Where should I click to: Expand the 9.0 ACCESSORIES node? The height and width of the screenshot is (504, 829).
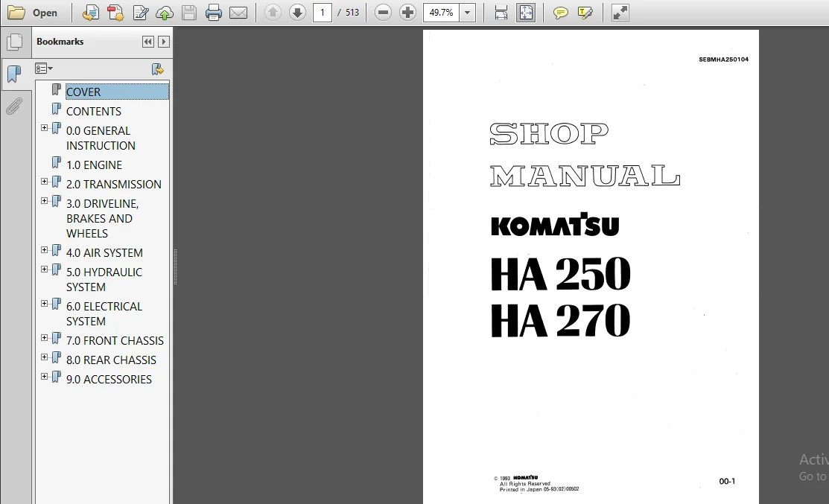click(x=45, y=376)
